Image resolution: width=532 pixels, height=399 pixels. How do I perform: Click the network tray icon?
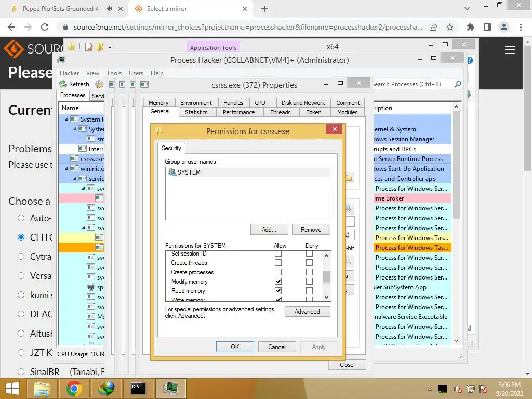pyautogui.click(x=471, y=389)
